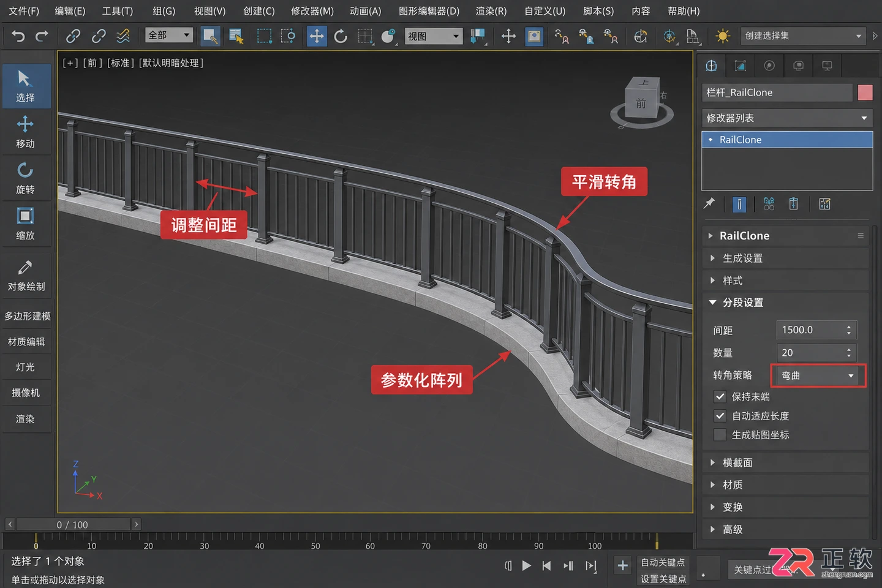
Task: Open the 帮助(H) menu
Action: pos(684,11)
